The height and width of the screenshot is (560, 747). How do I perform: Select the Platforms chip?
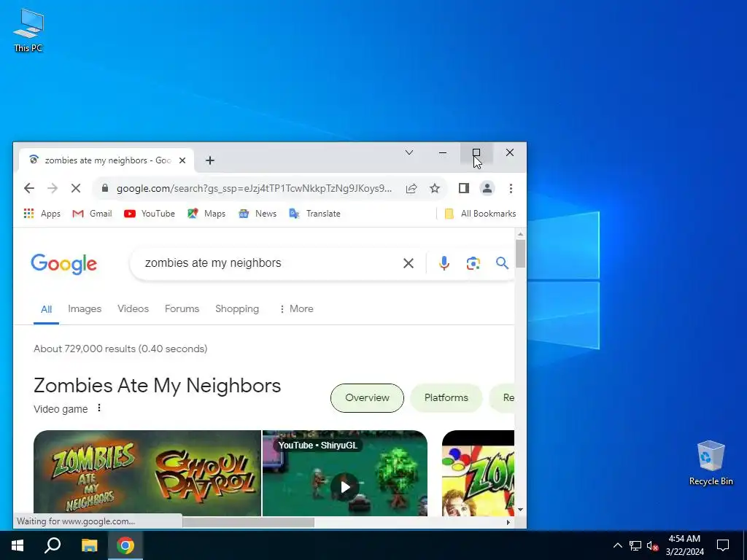click(x=446, y=398)
